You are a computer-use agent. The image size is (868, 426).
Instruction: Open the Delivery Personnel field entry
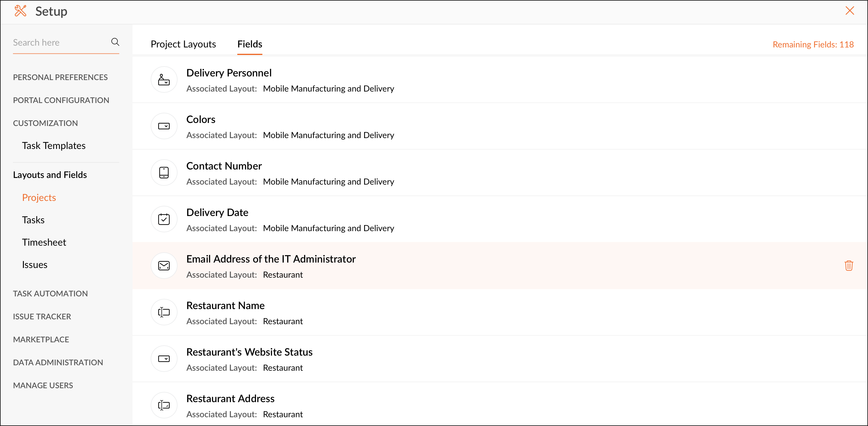click(x=229, y=73)
